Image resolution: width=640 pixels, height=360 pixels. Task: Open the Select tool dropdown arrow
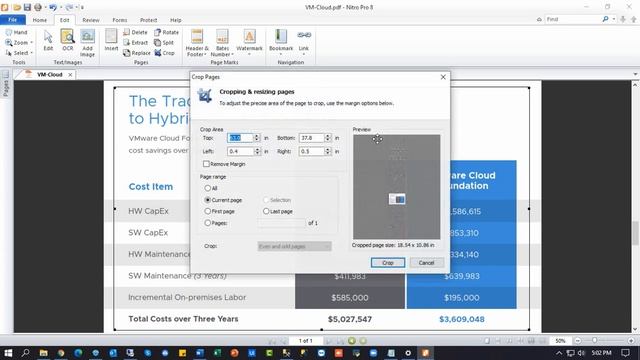[31, 53]
